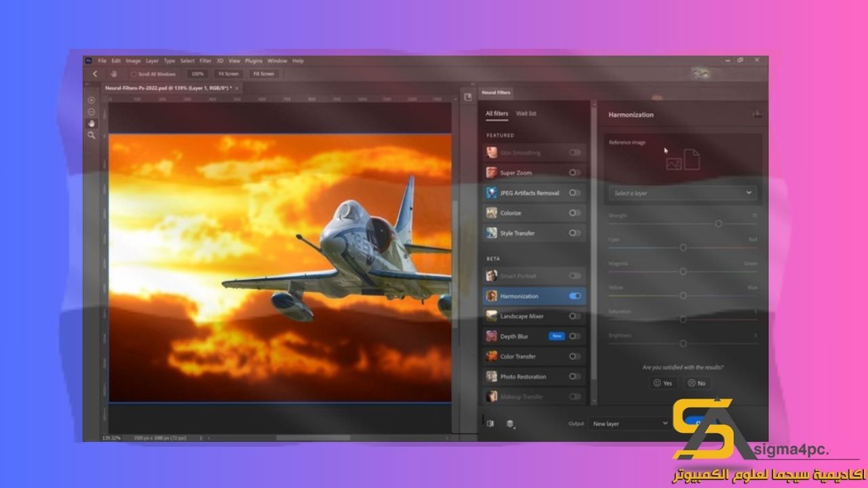Open the Plugins menu
The image size is (868, 488).
(254, 61)
